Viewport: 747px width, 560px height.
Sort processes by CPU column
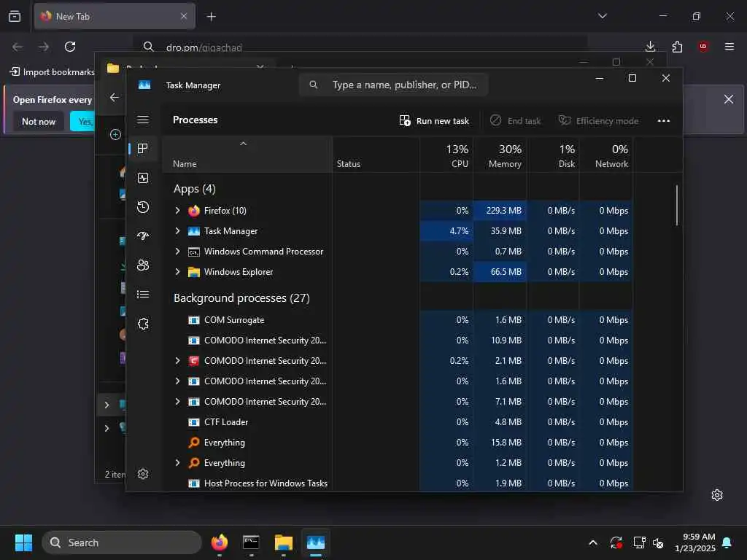(446, 155)
